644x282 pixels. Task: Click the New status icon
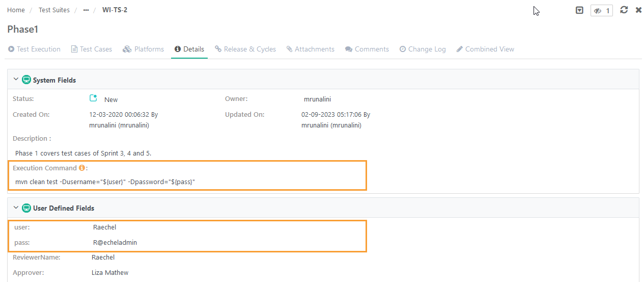(x=93, y=98)
